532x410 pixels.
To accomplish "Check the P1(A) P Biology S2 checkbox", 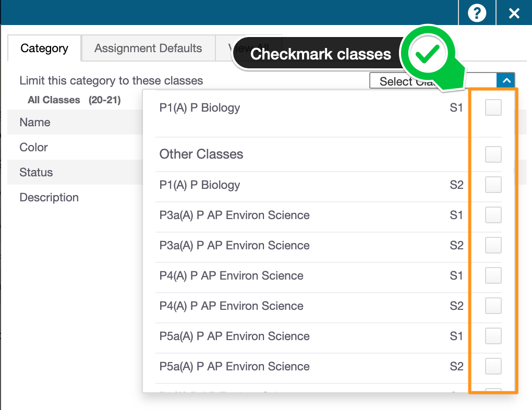I will (493, 185).
